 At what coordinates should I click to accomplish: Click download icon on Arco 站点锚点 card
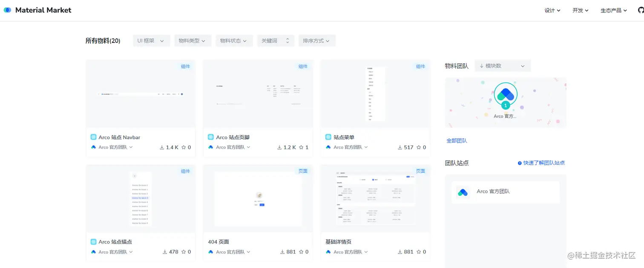(165, 252)
